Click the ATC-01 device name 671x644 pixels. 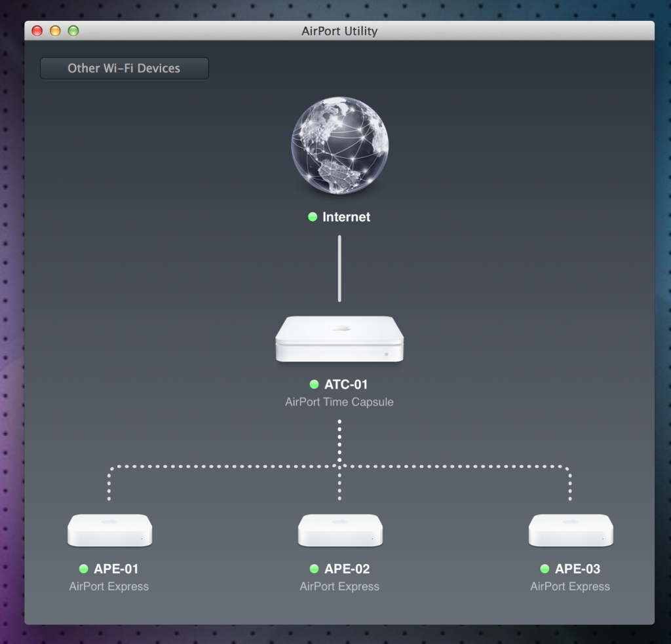[346, 385]
